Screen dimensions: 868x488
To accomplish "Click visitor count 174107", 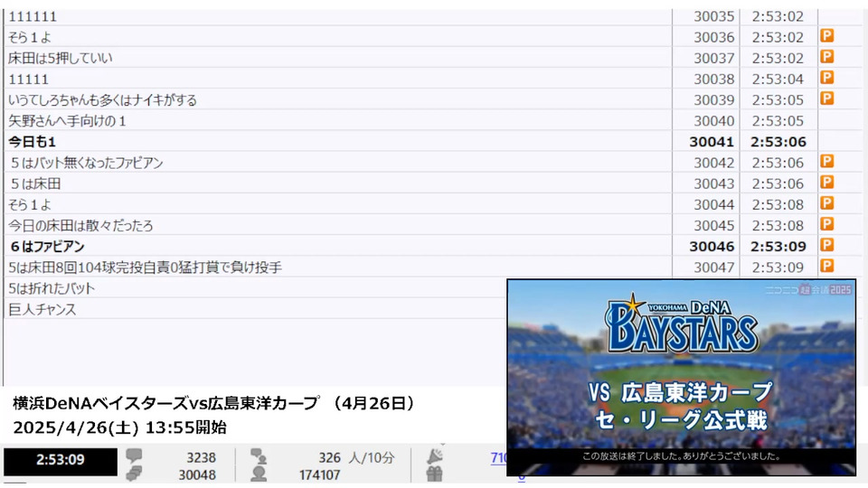I will tap(319, 474).
